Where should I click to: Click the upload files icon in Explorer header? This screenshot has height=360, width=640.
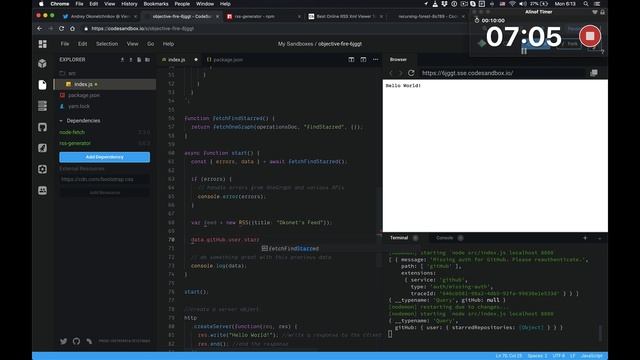tap(131, 60)
